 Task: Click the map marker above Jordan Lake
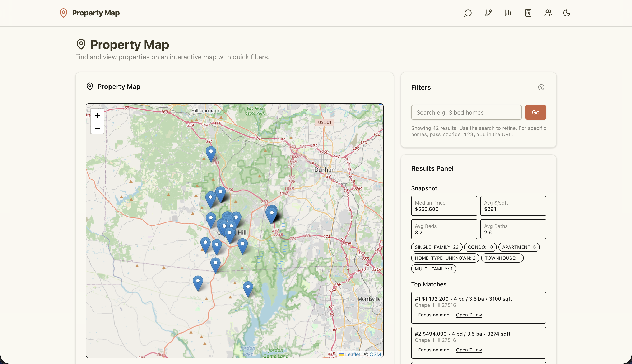pyautogui.click(x=248, y=289)
